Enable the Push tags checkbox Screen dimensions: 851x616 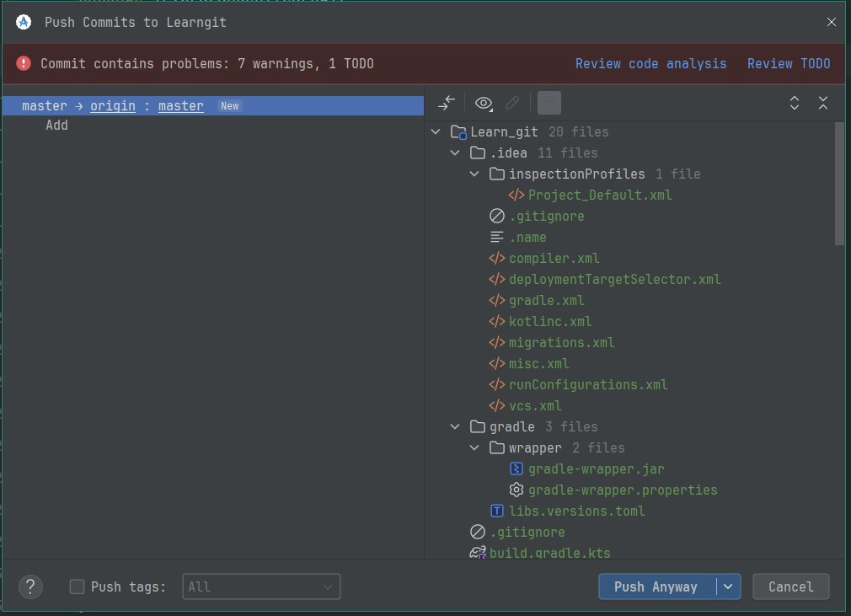click(77, 587)
